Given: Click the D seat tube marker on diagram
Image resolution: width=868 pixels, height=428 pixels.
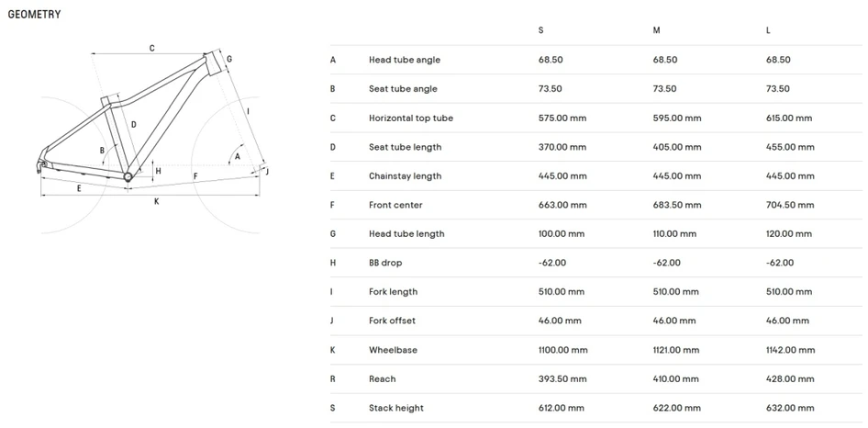Looking at the screenshot, I should tap(133, 125).
